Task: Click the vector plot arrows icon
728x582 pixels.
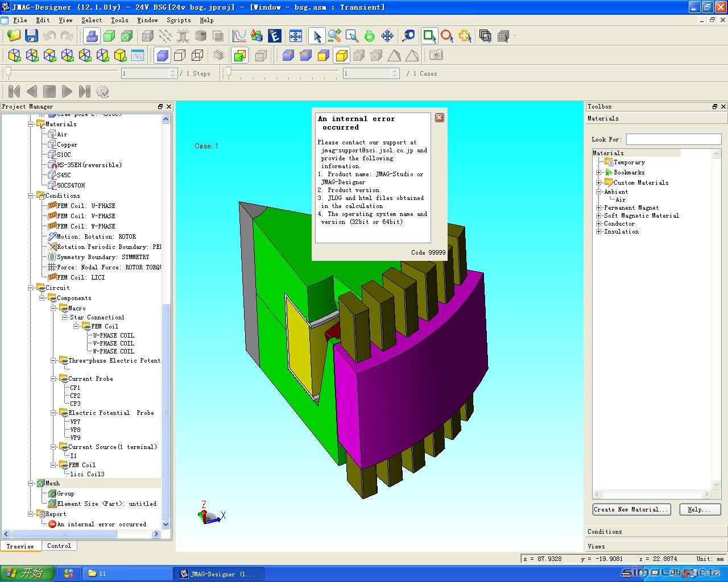Action: [x=165, y=36]
